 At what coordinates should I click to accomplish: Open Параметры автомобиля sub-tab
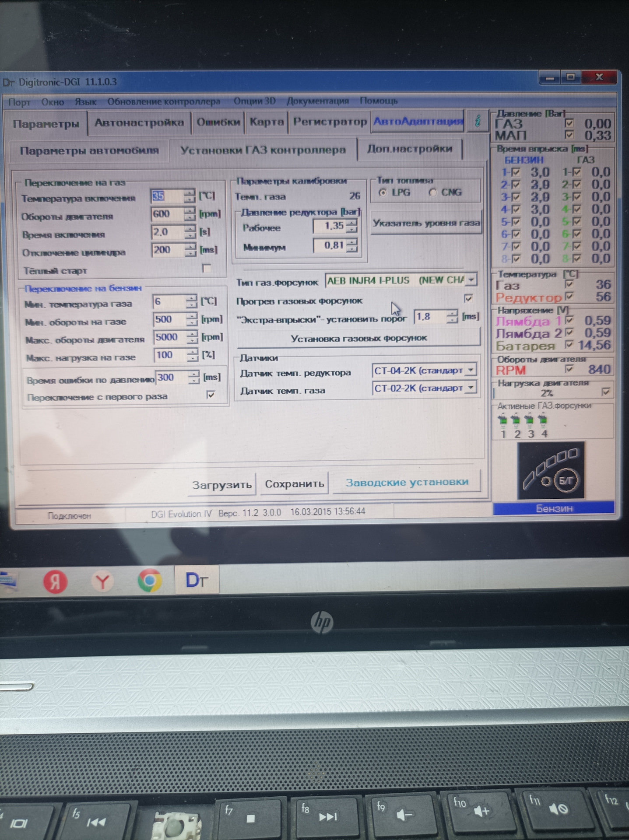pos(89,150)
